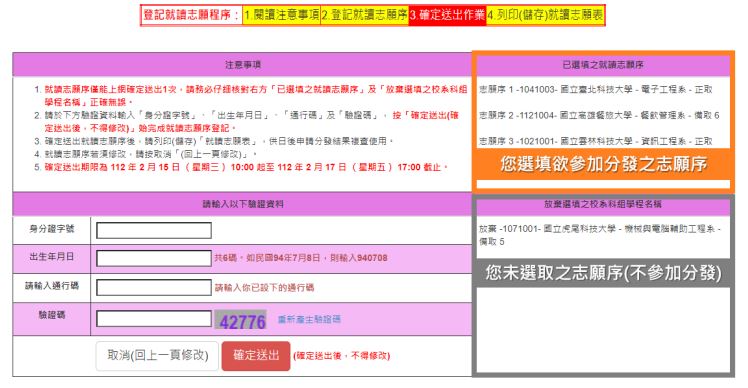This screenshot has width=748, height=388.
Task: Click the 重新產生驗證碼 link
Action: pyautogui.click(x=309, y=319)
